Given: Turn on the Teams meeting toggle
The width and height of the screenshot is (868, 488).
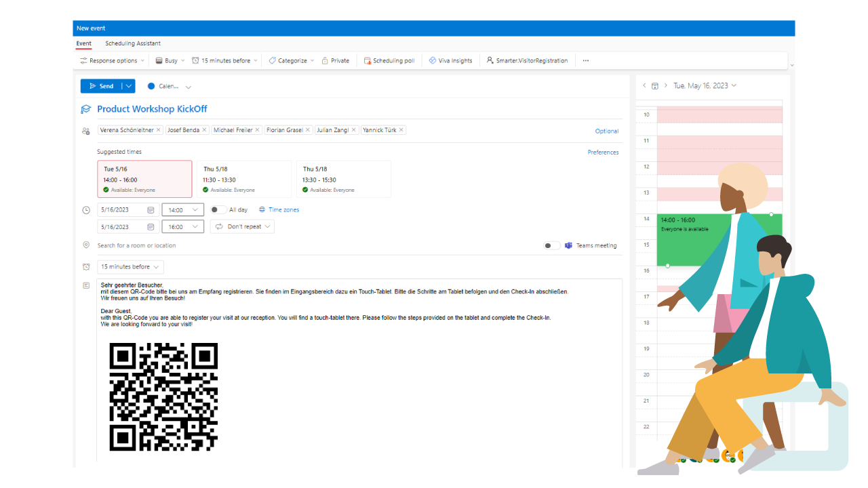Looking at the screenshot, I should 551,245.
